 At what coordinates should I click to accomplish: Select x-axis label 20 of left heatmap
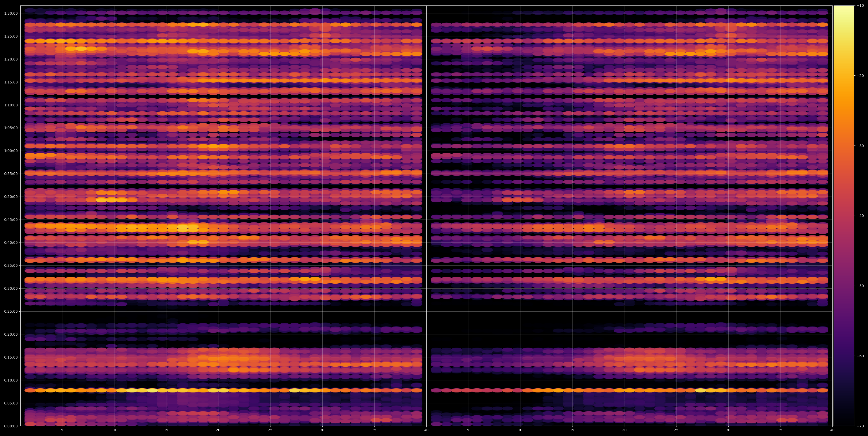[x=218, y=430]
